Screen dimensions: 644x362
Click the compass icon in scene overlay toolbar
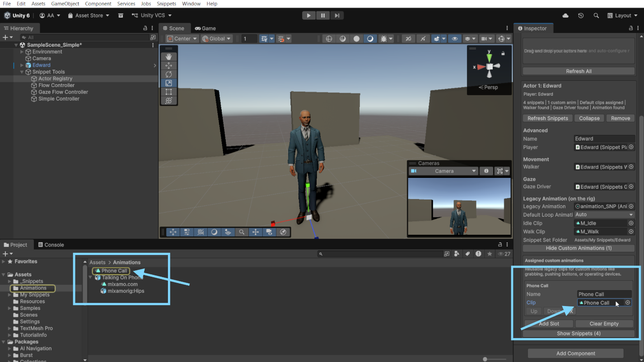tap(283, 232)
